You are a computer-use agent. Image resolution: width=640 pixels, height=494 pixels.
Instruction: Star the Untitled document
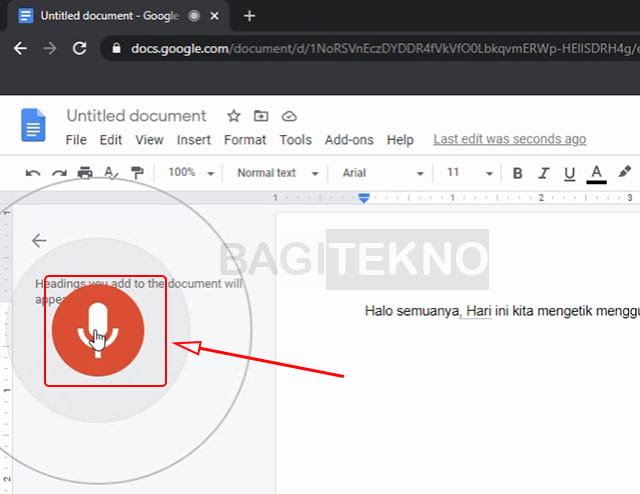click(x=233, y=116)
